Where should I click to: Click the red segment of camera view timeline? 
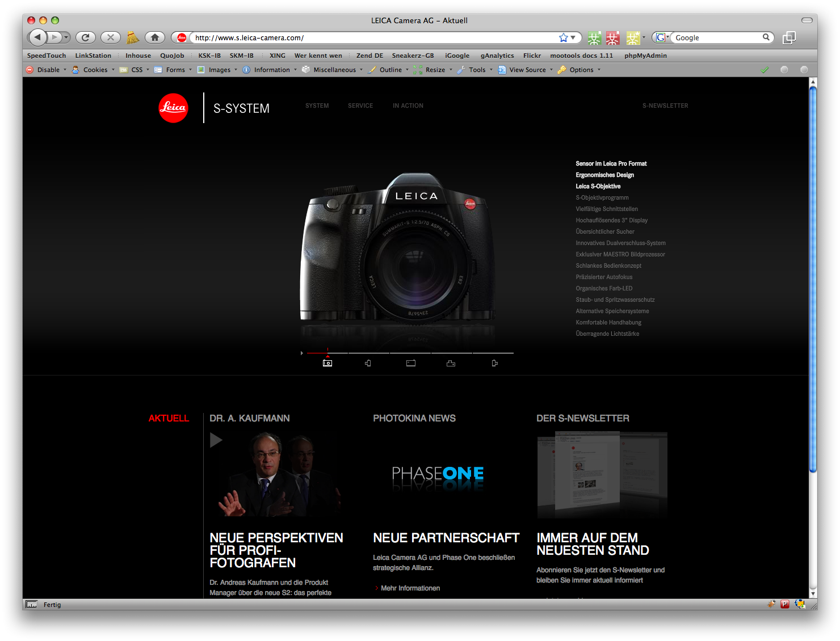[317, 353]
